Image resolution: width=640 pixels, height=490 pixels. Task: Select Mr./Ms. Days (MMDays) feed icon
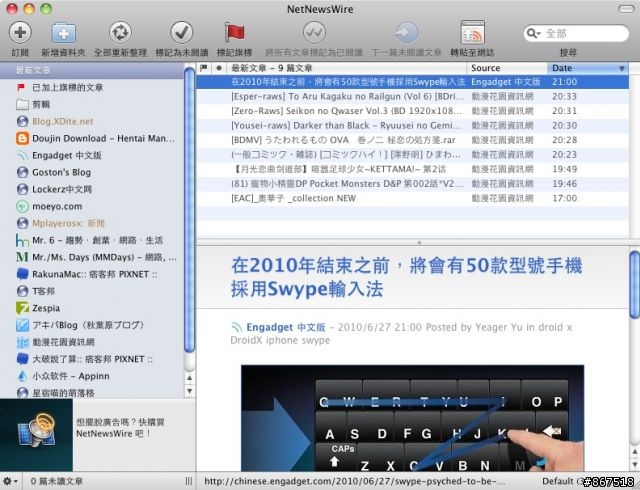point(22,257)
